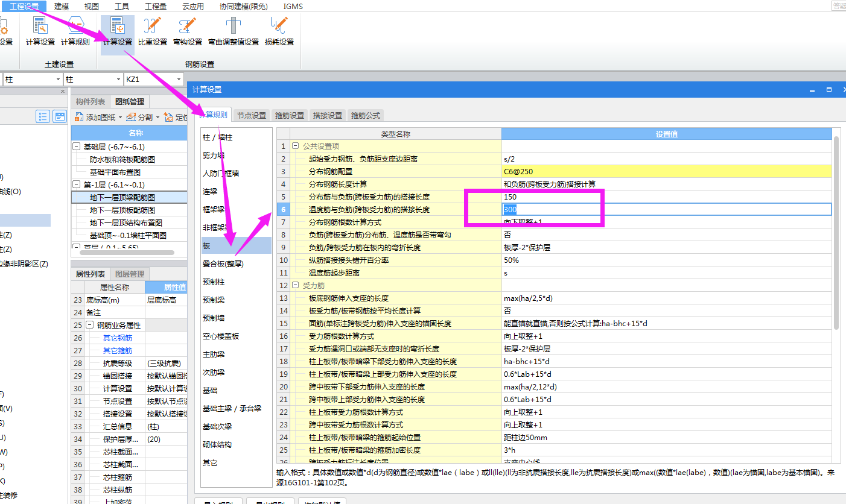Image resolution: width=846 pixels, height=504 pixels.
Task: Switch to the 图层管理 tab
Action: (x=130, y=274)
